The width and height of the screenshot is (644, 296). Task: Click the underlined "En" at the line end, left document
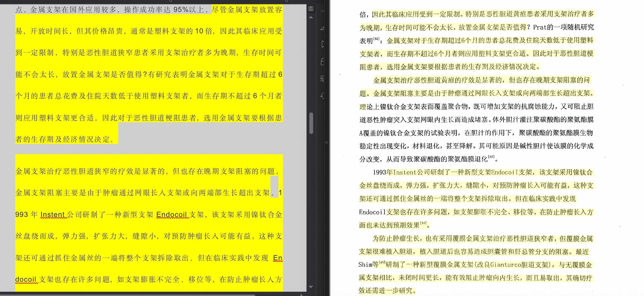point(277,258)
